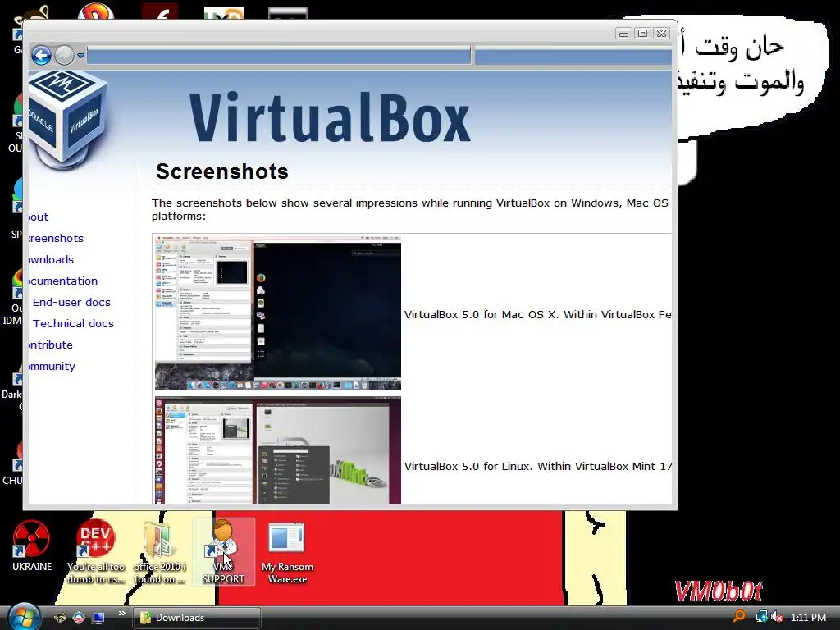The height and width of the screenshot is (630, 840).
Task: Open the Community sidebar link
Action: pos(52,367)
